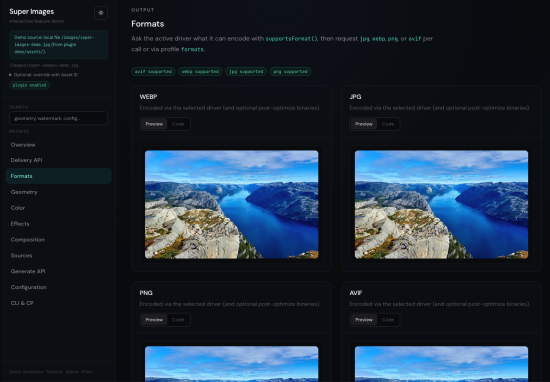The height and width of the screenshot is (382, 550).
Task: Click the Formats page heading
Action: [x=148, y=24]
